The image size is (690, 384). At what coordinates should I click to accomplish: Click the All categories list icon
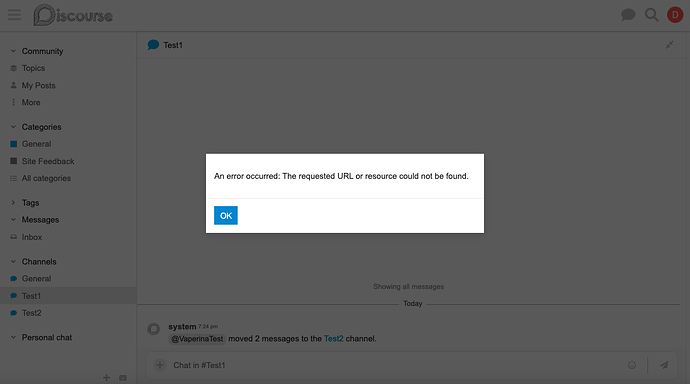pyautogui.click(x=14, y=178)
